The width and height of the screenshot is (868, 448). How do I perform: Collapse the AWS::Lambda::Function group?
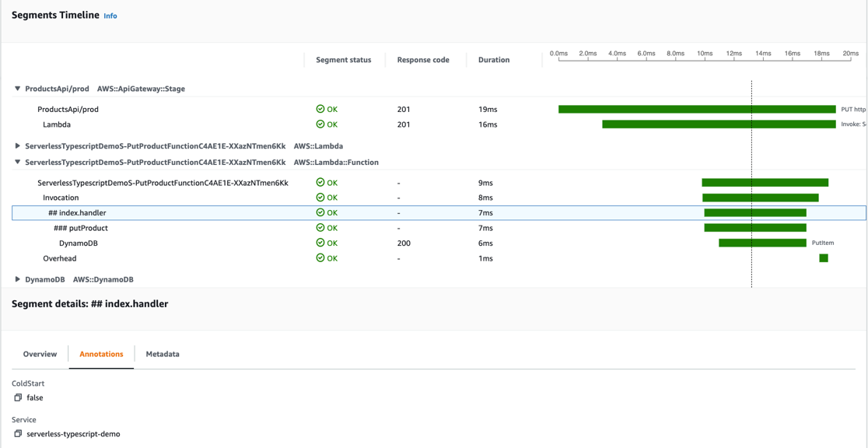[x=18, y=163]
